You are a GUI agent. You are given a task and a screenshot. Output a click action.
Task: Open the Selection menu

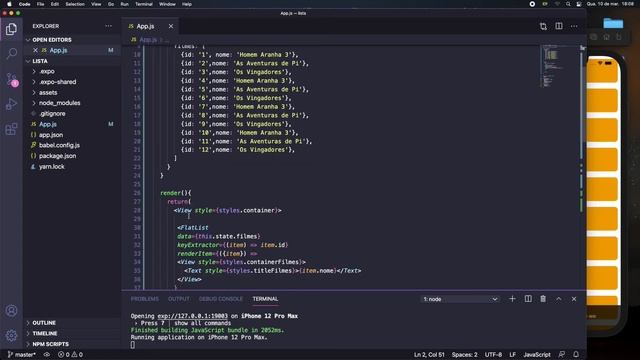75,4
